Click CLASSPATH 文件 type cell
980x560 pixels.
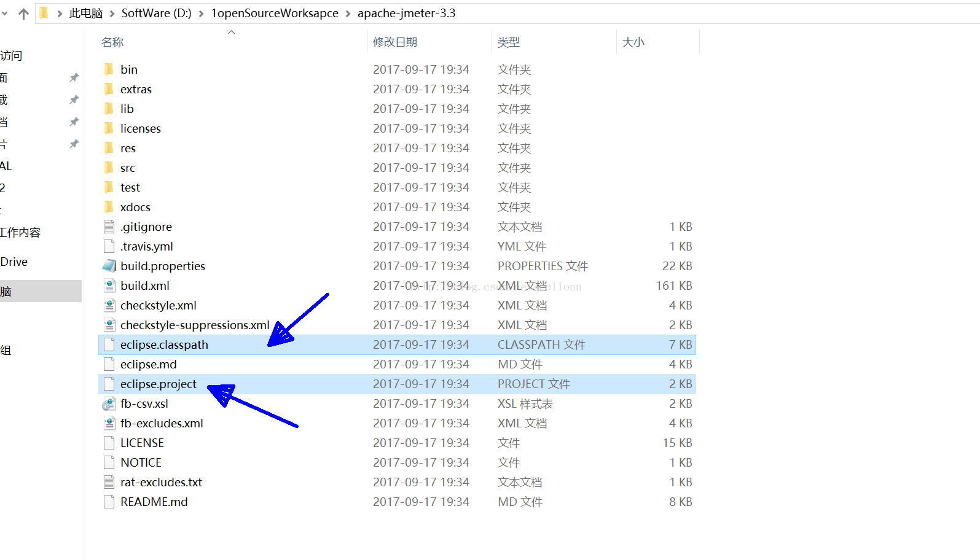(541, 344)
